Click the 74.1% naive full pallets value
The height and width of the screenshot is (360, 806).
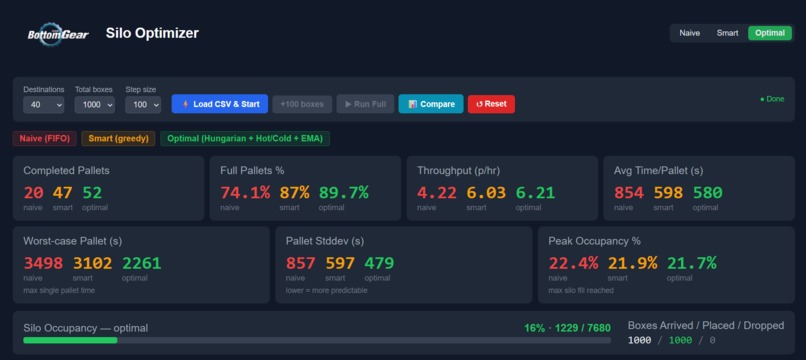245,193
